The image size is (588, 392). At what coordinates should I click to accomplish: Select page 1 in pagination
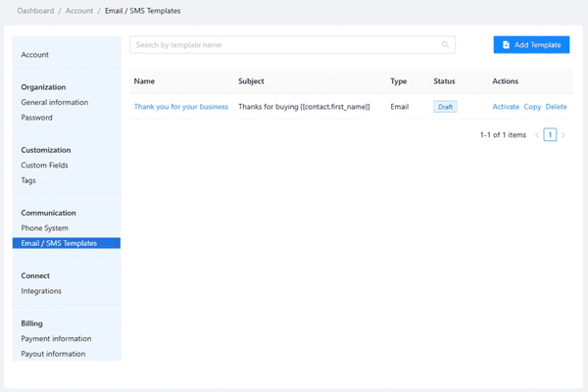pyautogui.click(x=550, y=135)
